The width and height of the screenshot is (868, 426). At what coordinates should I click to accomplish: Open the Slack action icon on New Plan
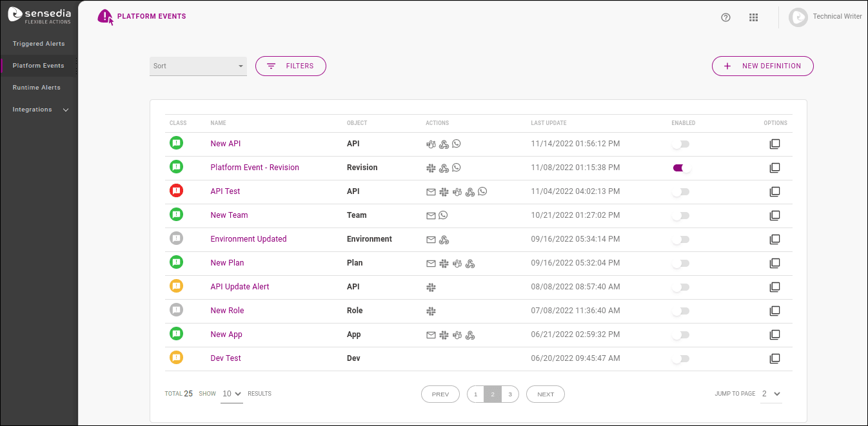[444, 263]
